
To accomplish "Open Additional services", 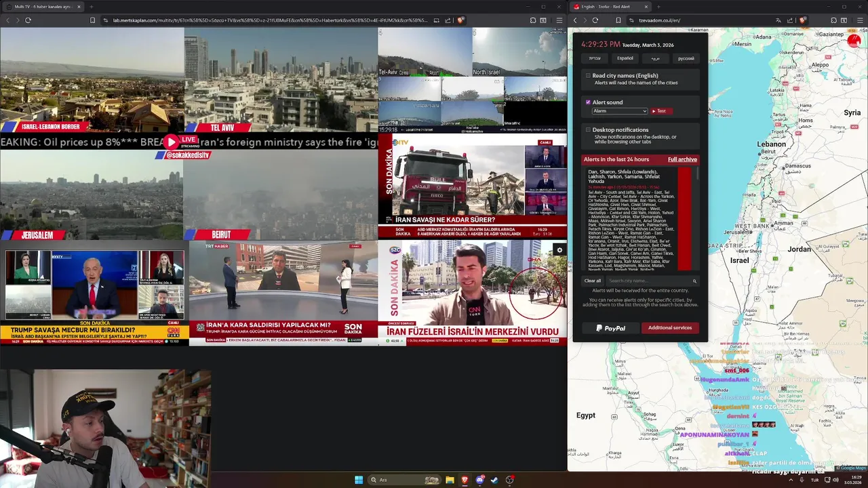I will (x=670, y=328).
